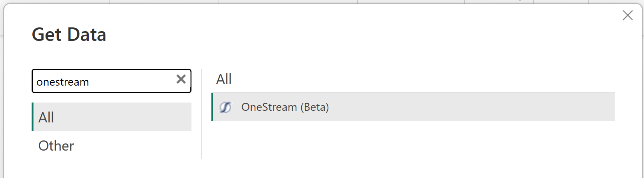Close the Get Data dialog
This screenshot has width=644, height=178.
(627, 15)
